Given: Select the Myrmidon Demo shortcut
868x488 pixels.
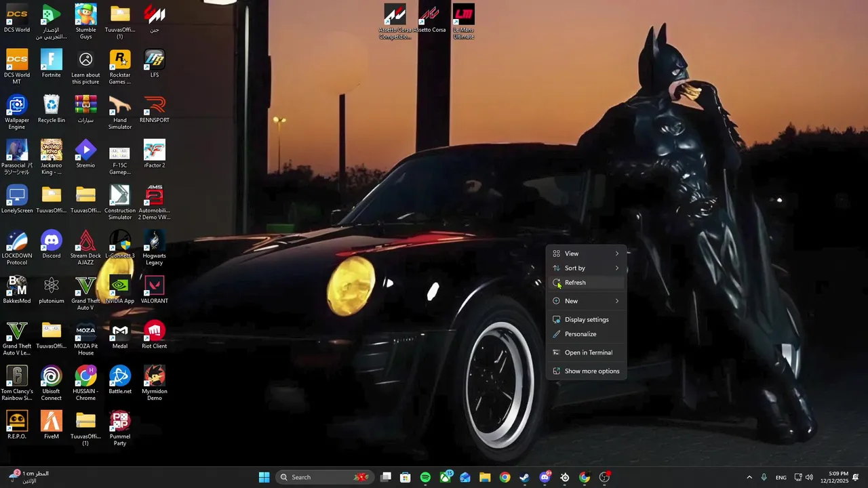Looking at the screenshot, I should click(155, 383).
